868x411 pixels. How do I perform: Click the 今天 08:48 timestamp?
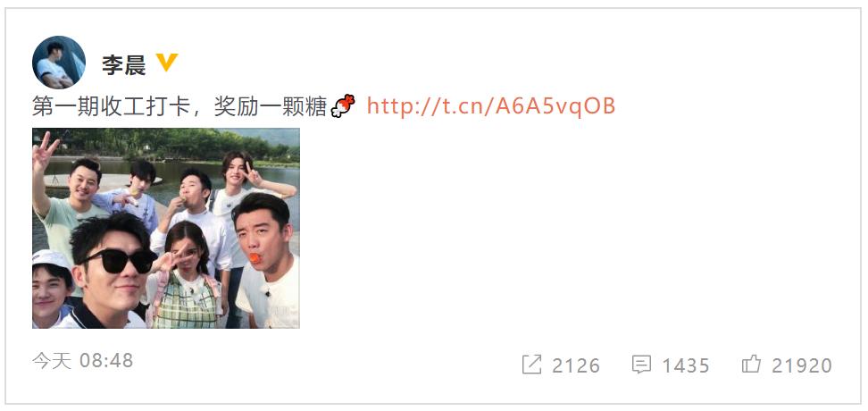coord(83,361)
